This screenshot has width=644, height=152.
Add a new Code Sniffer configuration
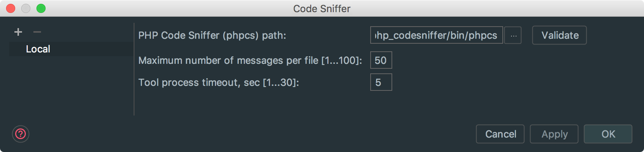point(18,32)
